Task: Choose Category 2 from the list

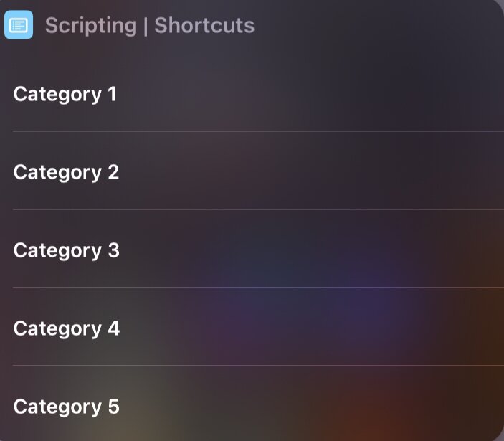Action: [252, 171]
